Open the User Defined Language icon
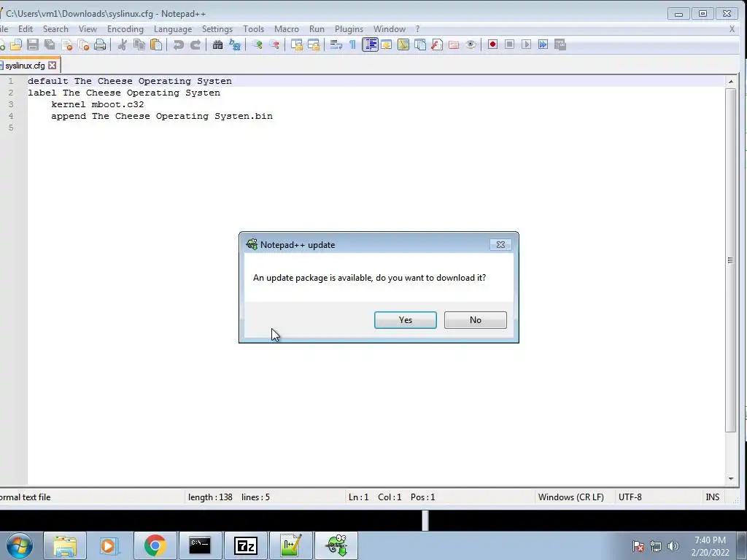This screenshot has width=747, height=560. (387, 44)
